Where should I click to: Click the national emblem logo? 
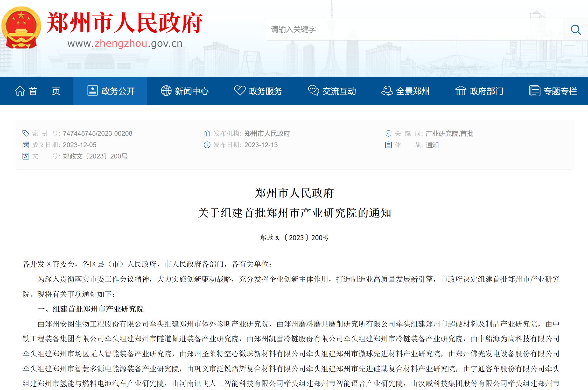coord(21,27)
